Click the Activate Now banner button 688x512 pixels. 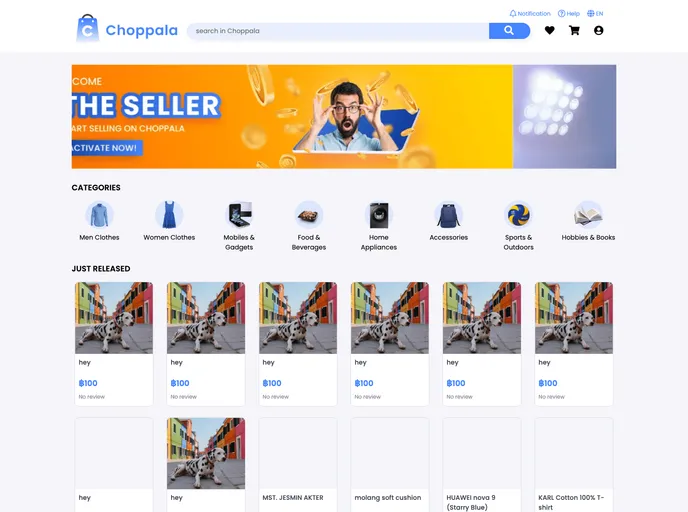coord(107,148)
